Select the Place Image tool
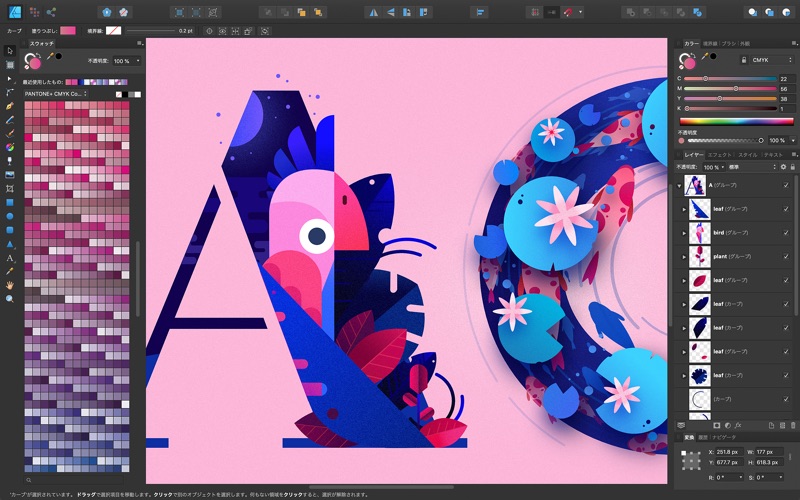 (x=10, y=175)
